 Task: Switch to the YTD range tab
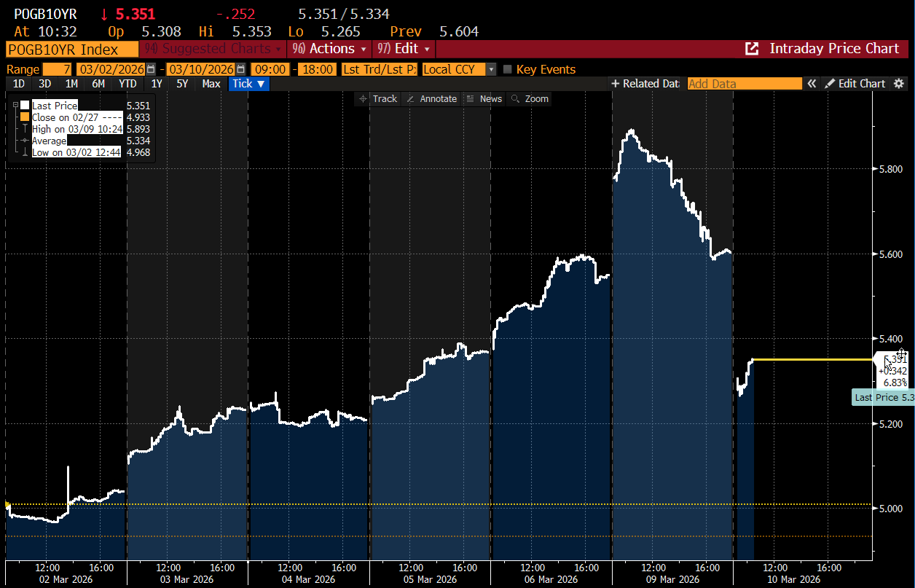point(127,84)
